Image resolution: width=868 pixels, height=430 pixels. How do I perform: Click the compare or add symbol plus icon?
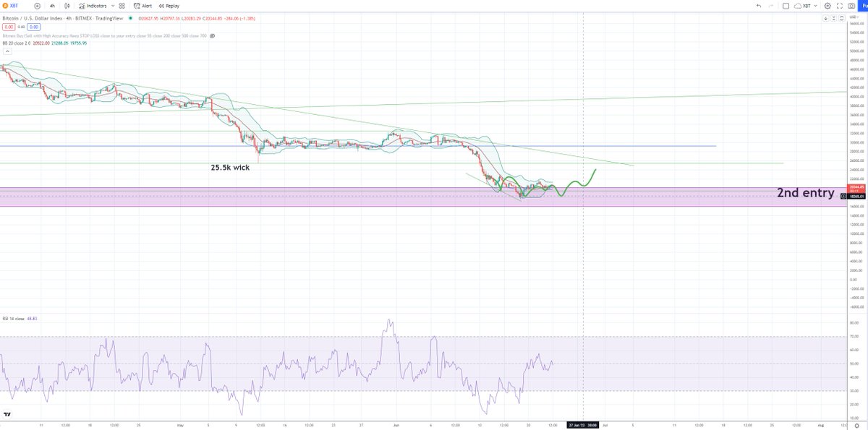[x=37, y=6]
